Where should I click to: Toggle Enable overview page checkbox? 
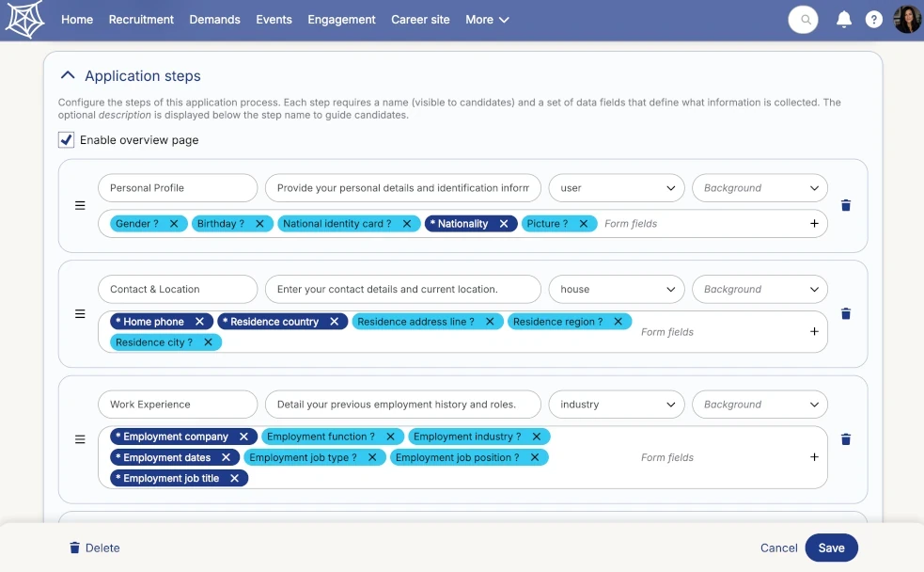[66, 140]
